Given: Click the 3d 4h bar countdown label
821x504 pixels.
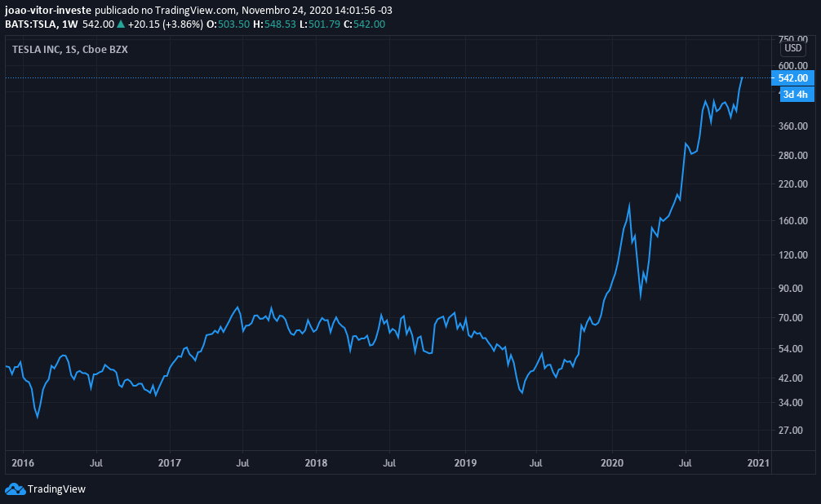Looking at the screenshot, I should 797,95.
